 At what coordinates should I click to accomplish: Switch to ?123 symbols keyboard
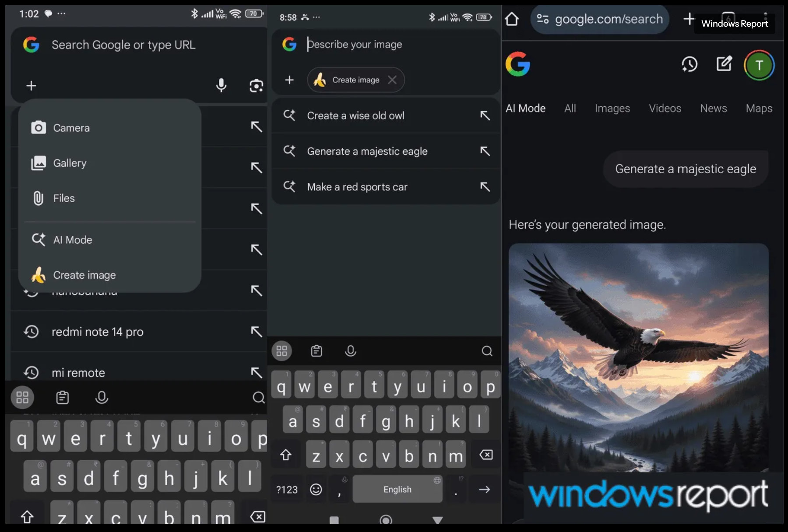(287, 490)
